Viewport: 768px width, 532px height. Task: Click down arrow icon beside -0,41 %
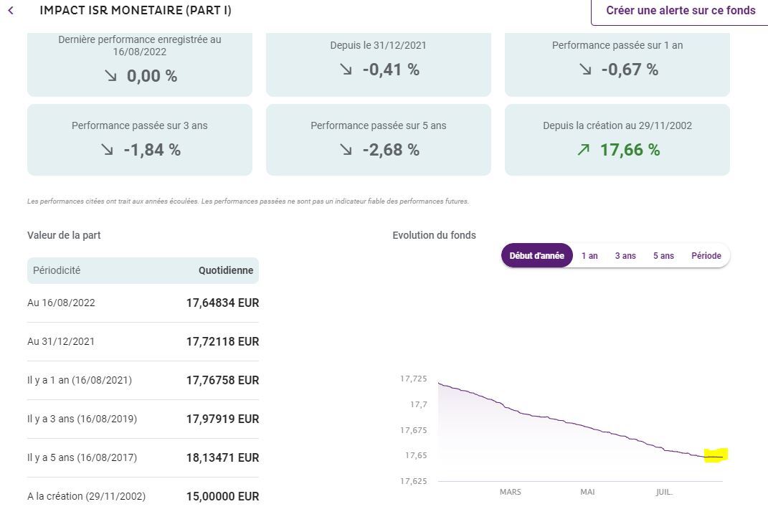pos(346,70)
